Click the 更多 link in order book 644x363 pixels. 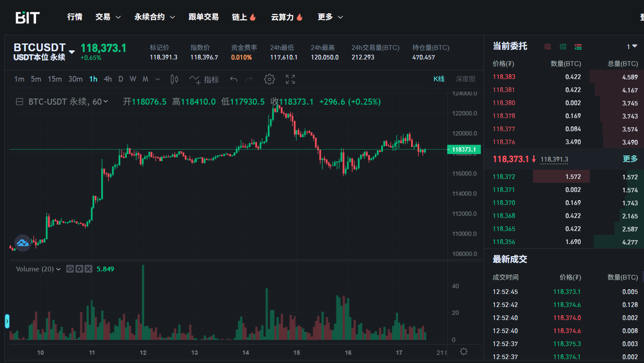click(x=630, y=159)
